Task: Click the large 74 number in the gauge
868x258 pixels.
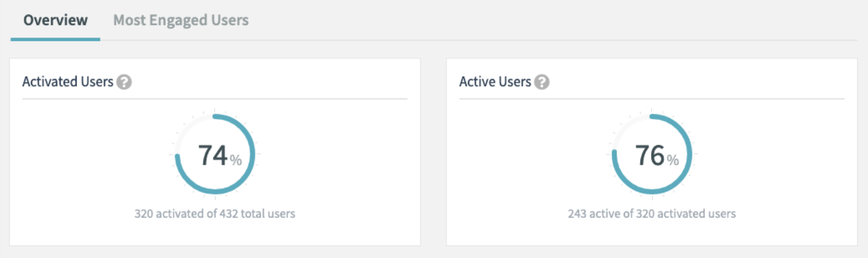Action: (x=213, y=155)
